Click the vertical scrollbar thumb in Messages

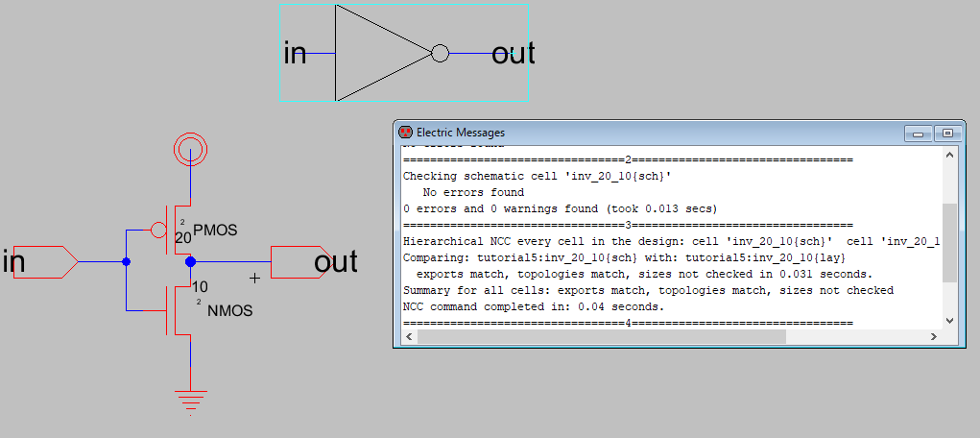click(949, 242)
